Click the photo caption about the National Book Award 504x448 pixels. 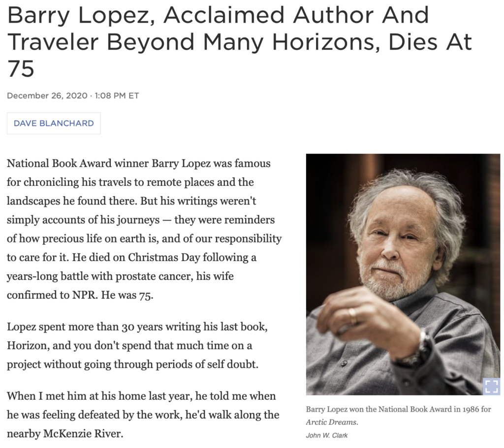[x=398, y=409]
